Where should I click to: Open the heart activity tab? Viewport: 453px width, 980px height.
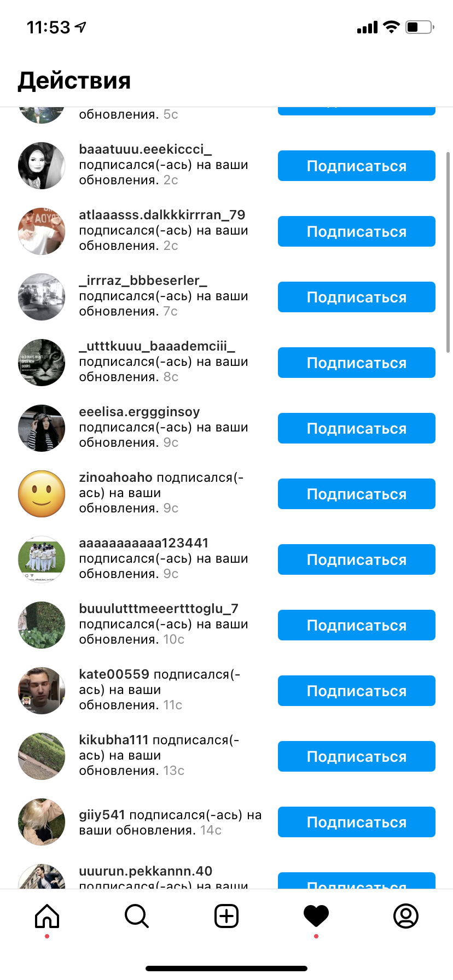[x=316, y=916]
